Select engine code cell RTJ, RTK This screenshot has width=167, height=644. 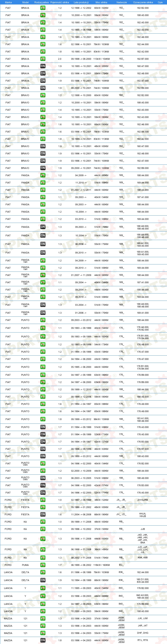tap(143, 640)
